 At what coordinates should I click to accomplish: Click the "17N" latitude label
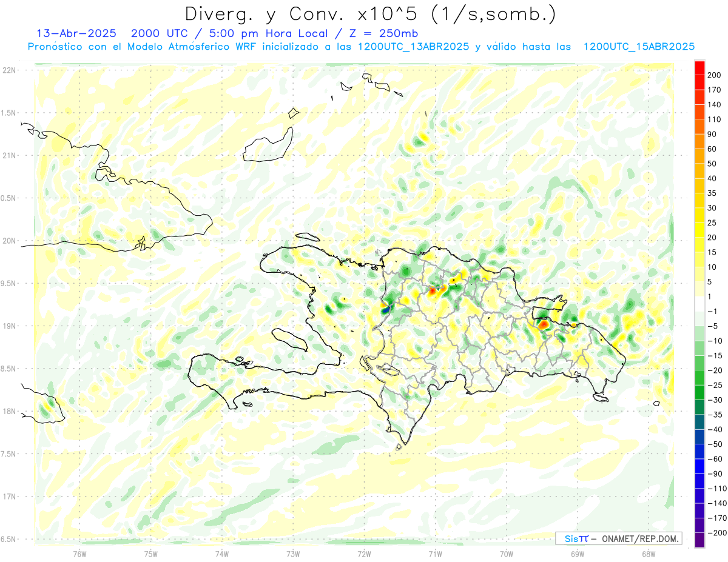click(x=10, y=497)
